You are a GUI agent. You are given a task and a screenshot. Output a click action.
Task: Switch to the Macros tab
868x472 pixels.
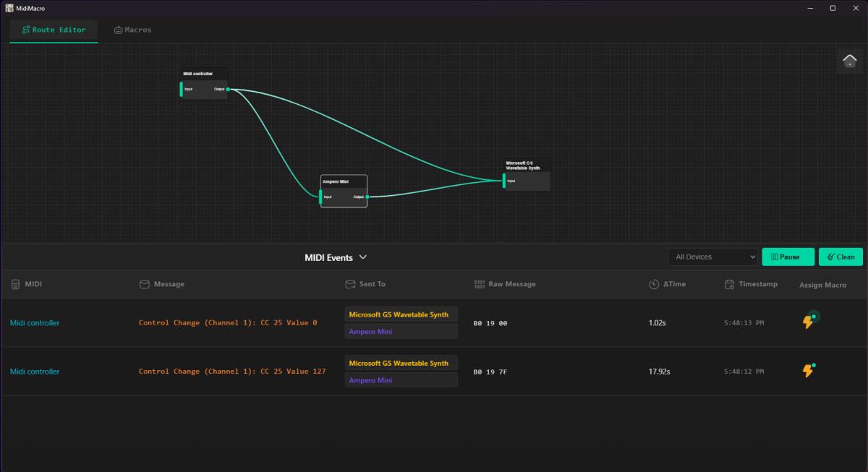coord(132,30)
